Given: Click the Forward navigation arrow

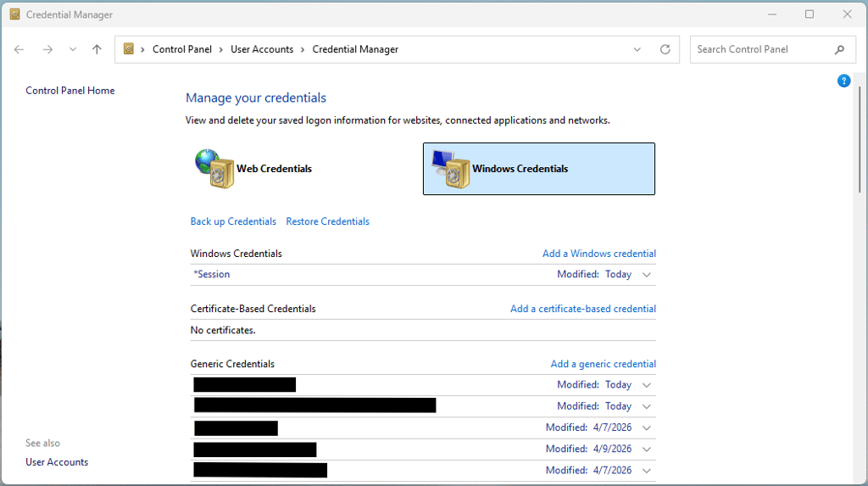Looking at the screenshot, I should click(x=47, y=49).
